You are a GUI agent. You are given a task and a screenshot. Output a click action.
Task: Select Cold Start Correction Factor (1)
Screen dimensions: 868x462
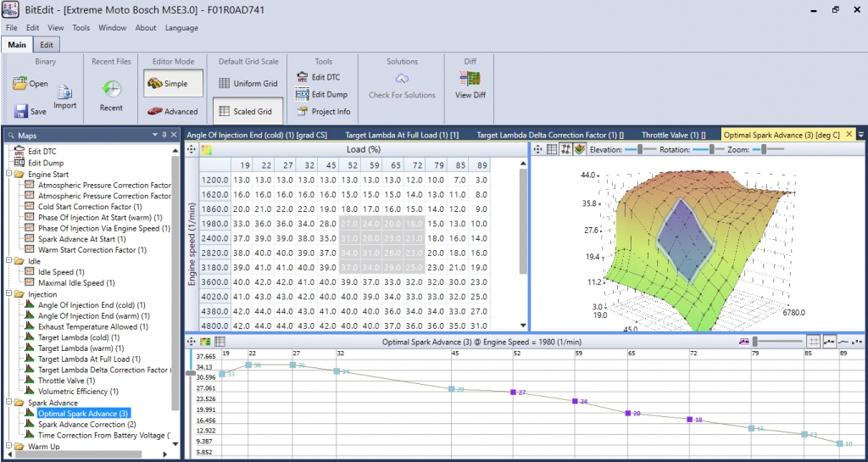tap(90, 207)
